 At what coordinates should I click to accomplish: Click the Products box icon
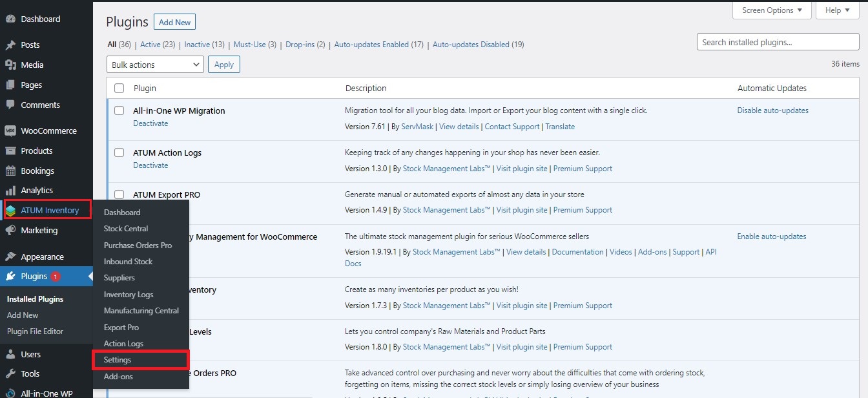tap(10, 151)
